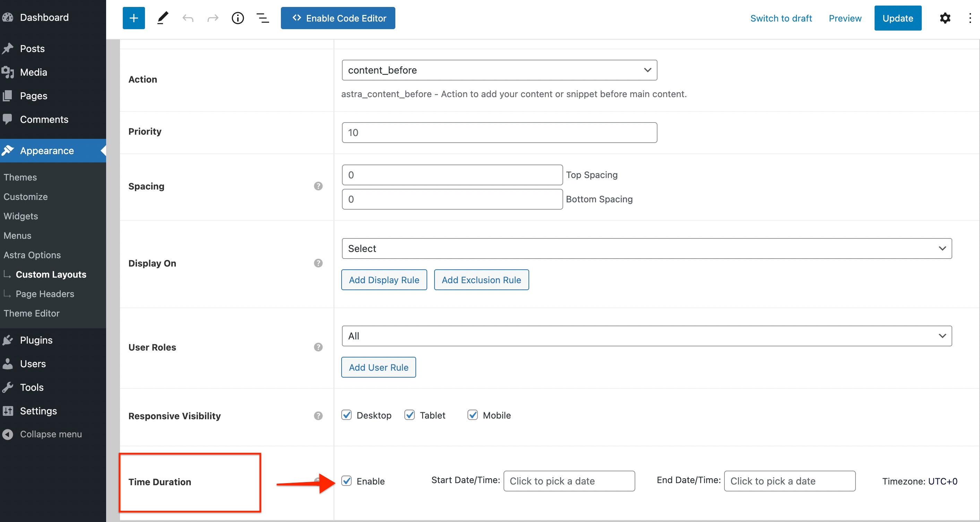Click the Users person icon
Viewport: 980px width, 522px height.
click(x=8, y=364)
